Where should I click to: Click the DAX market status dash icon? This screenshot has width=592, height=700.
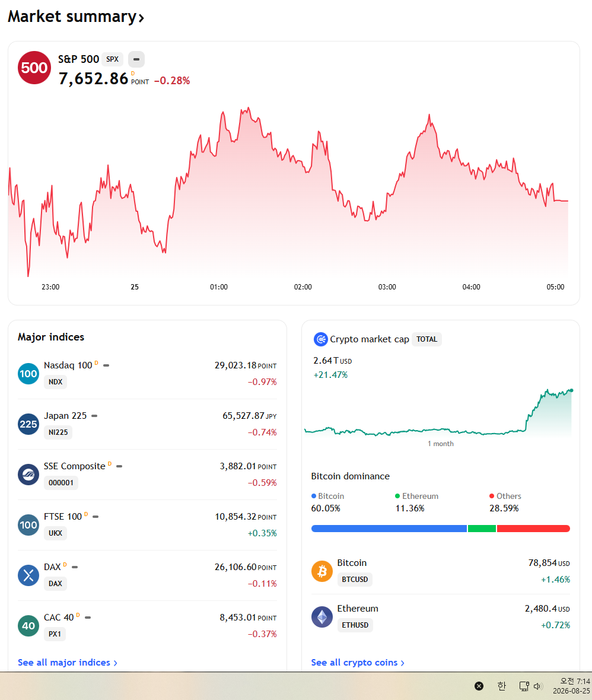click(75, 567)
